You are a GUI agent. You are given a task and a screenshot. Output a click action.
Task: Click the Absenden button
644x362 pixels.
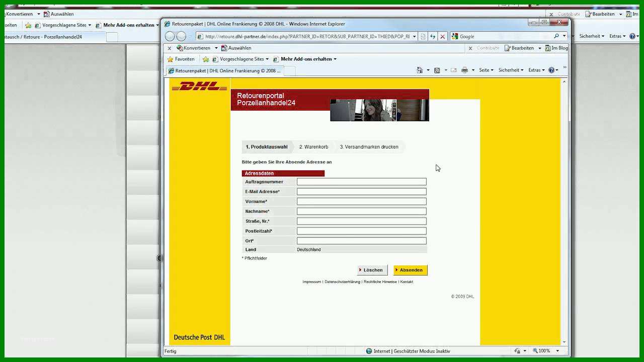[411, 270]
